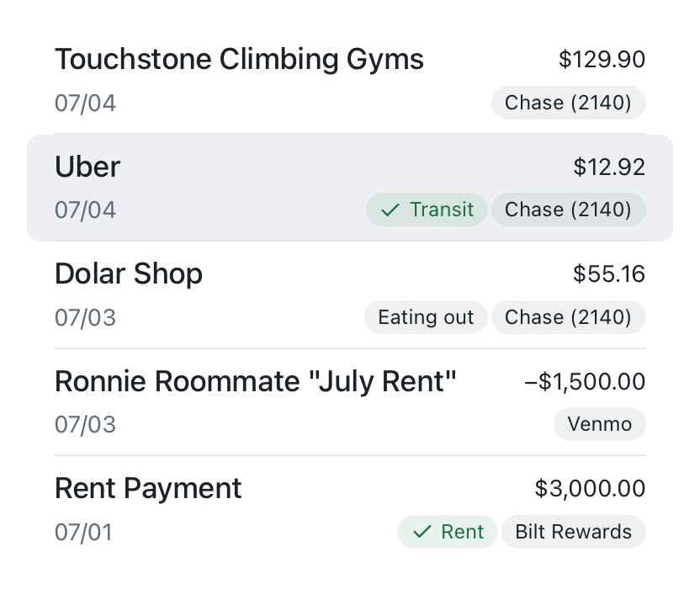700x589 pixels.
Task: Click the Transit category tag on Uber
Action: point(427,210)
